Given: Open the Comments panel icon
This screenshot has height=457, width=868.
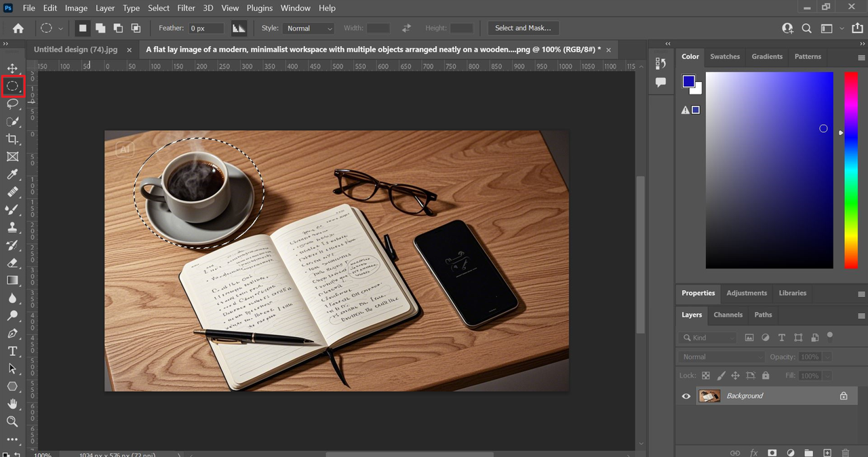Looking at the screenshot, I should 661,82.
